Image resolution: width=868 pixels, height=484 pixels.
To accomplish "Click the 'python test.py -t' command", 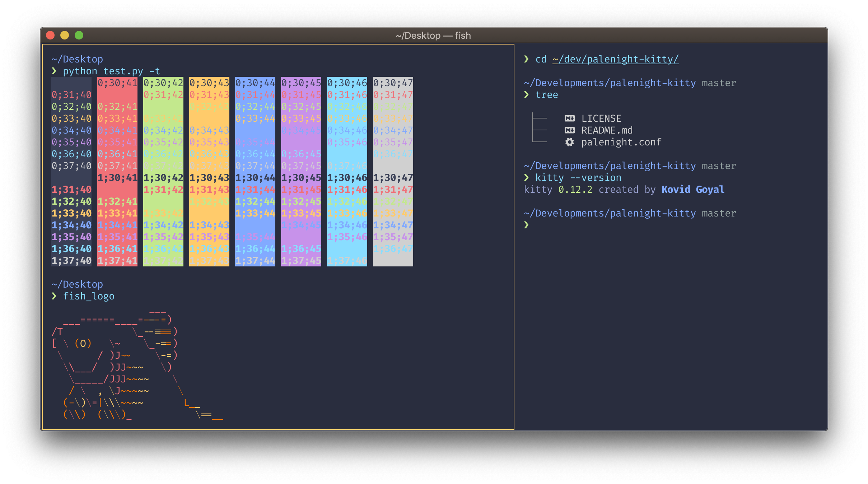I will coord(112,71).
